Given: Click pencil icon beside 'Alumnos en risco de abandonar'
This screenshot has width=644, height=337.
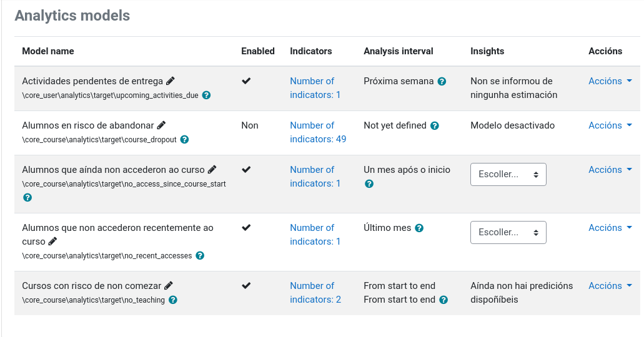Looking at the screenshot, I should click(161, 125).
